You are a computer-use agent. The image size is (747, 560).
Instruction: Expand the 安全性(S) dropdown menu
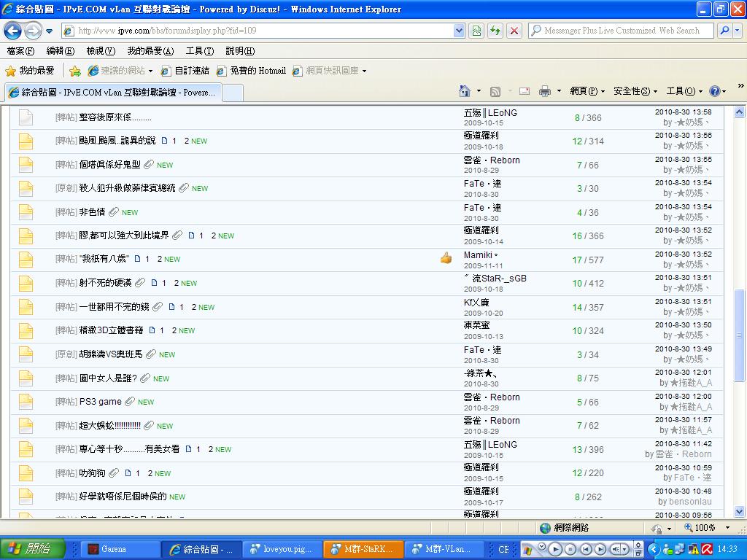point(635,91)
